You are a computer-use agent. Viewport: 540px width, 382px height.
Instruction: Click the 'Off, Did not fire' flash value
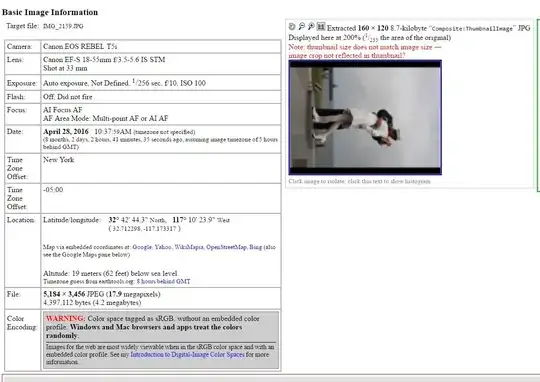click(x=68, y=97)
